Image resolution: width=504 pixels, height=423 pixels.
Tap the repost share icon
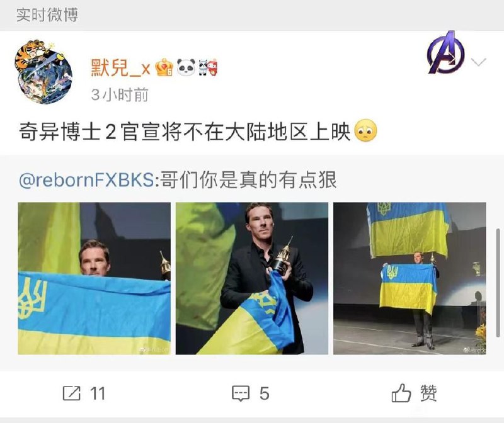71,393
